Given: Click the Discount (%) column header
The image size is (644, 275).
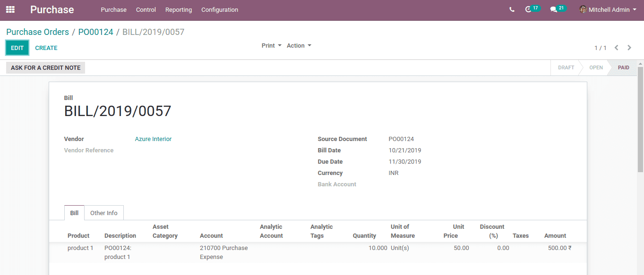Looking at the screenshot, I should [x=492, y=231].
